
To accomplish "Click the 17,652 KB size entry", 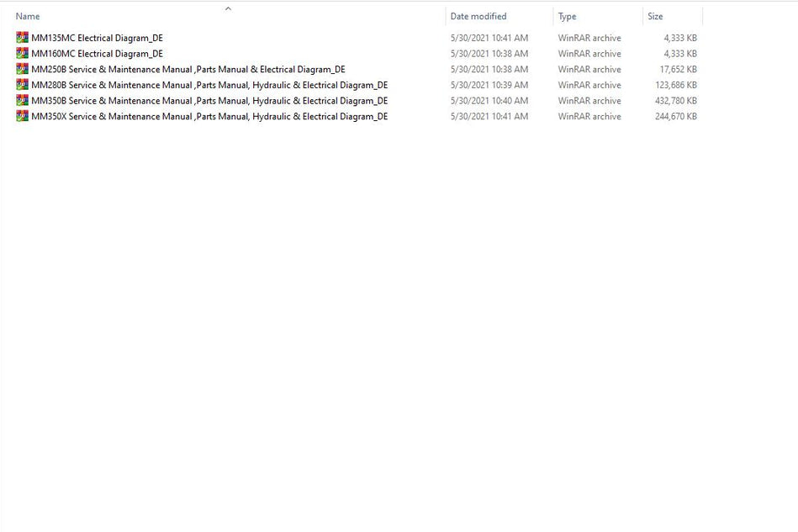I will [x=678, y=70].
